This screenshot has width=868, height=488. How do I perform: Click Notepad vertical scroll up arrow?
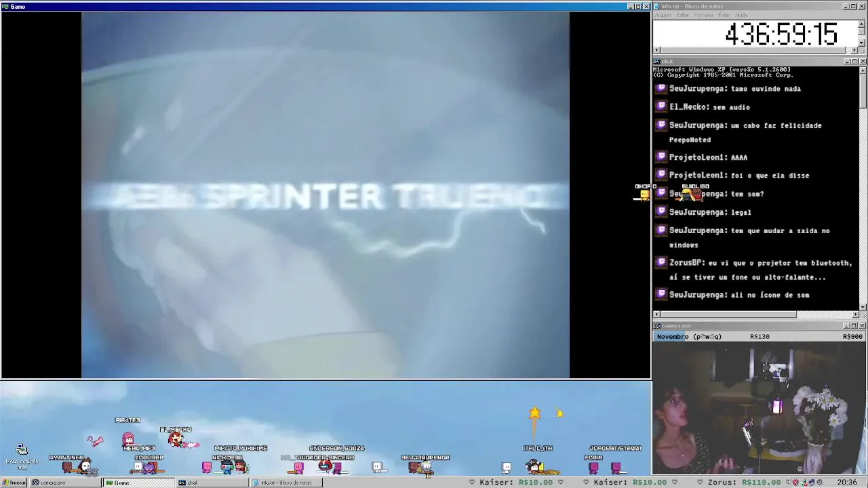(x=862, y=24)
